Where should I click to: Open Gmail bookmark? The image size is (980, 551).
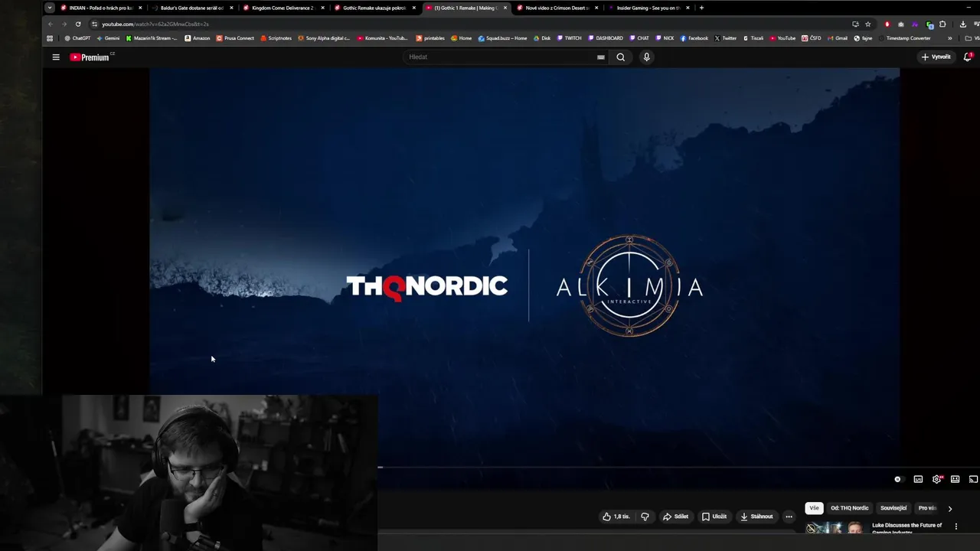(838, 38)
